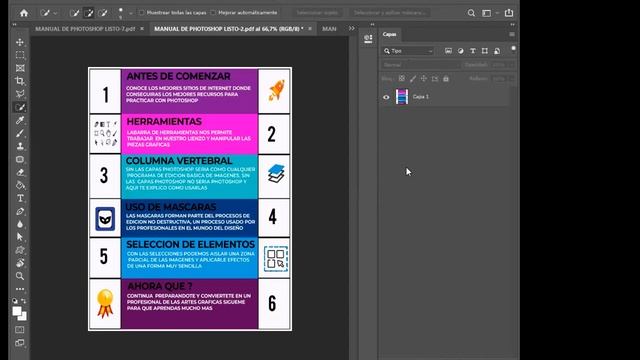
Task: Select the Lasso tool
Action: coord(20,94)
